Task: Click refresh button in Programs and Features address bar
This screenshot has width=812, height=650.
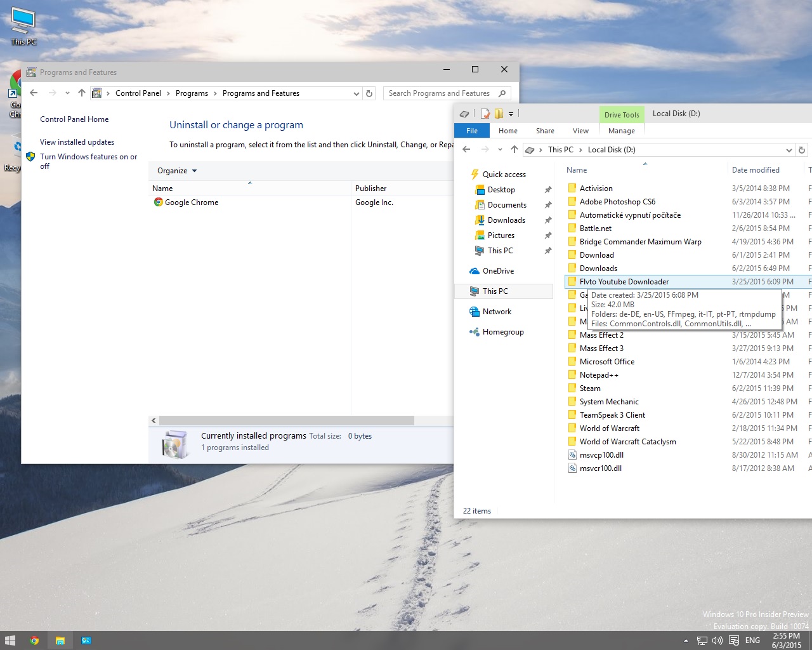Action: (x=369, y=93)
